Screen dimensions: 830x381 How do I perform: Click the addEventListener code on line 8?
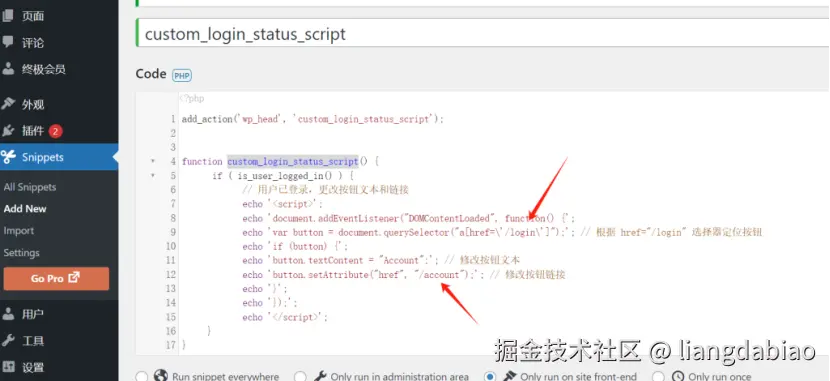408,218
